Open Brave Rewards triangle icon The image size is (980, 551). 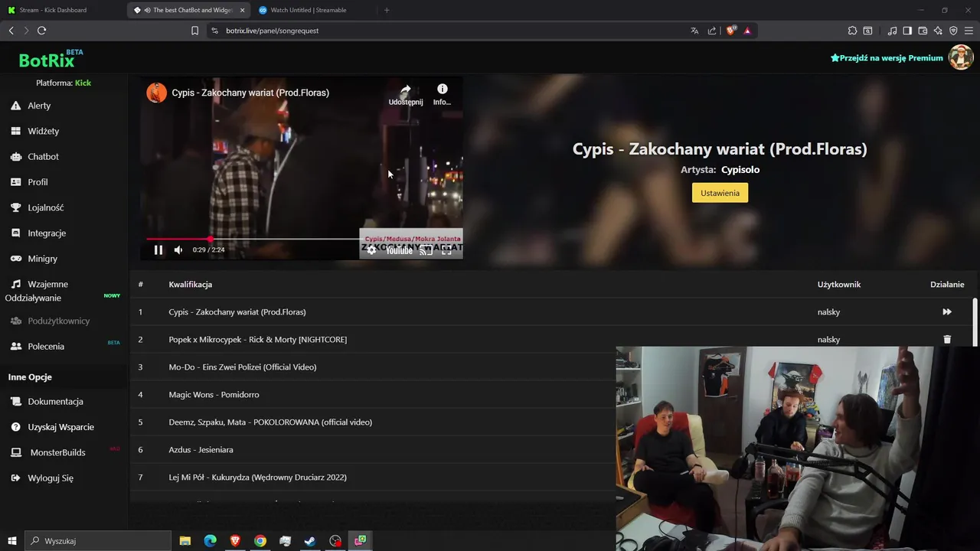(x=747, y=31)
